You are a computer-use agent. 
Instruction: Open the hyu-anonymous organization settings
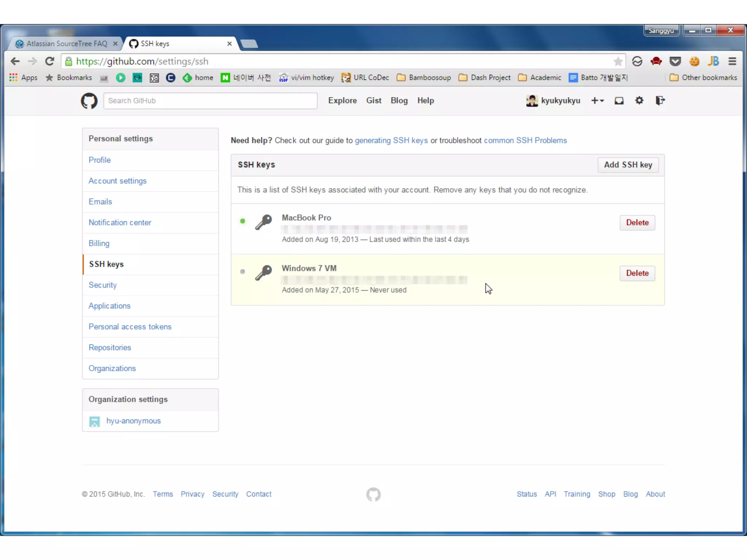[133, 421]
